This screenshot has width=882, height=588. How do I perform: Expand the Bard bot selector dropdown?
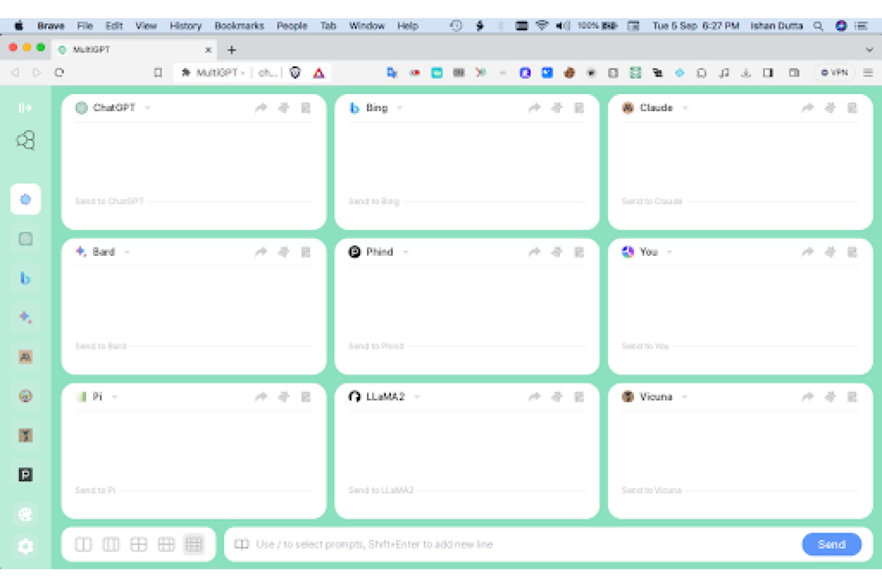127,252
